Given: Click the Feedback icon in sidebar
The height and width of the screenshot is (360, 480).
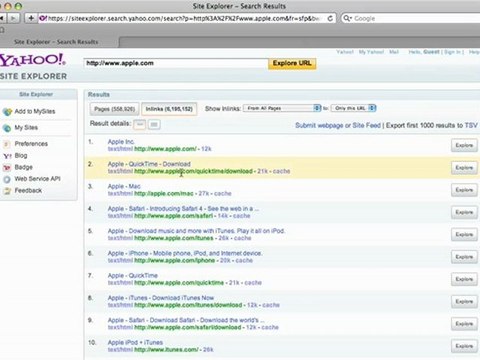Looking at the screenshot, I should pyautogui.click(x=7, y=191).
